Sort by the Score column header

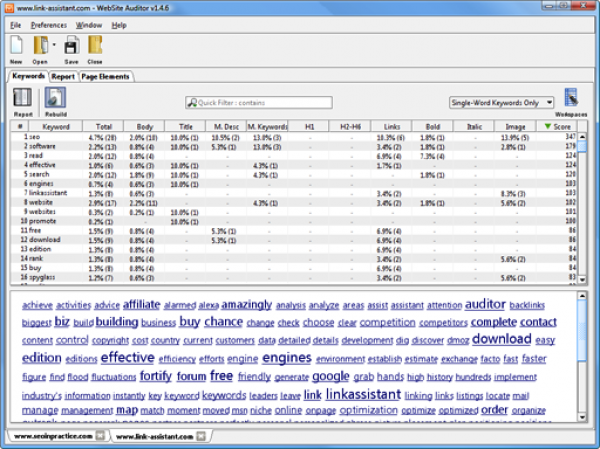click(x=560, y=127)
